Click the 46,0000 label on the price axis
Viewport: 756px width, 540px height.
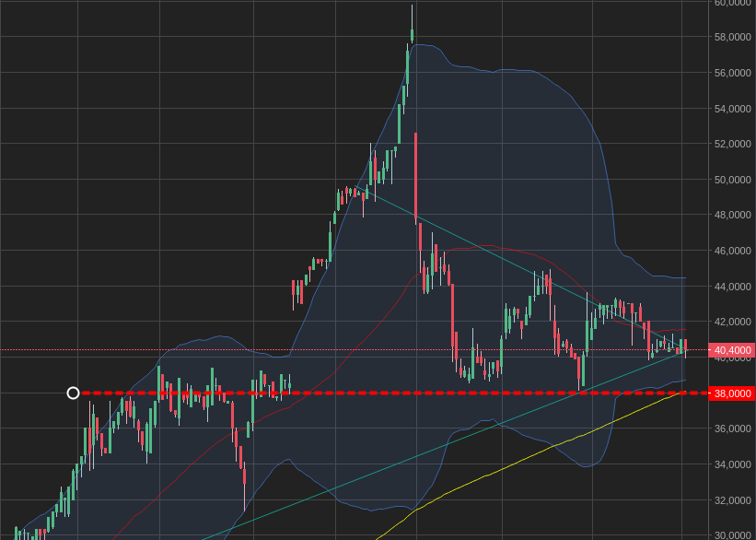point(733,251)
